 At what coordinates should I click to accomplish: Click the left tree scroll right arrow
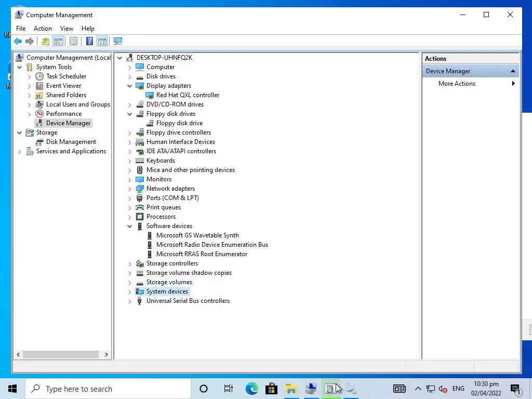point(106,354)
